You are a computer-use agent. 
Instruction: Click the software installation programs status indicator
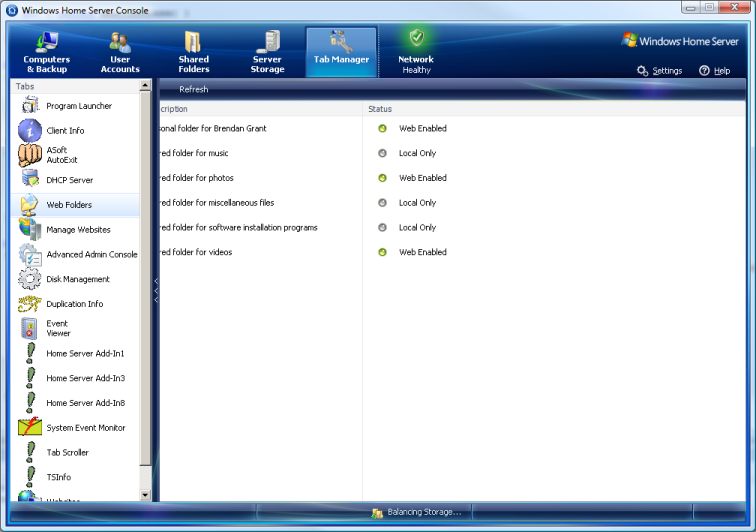(x=382, y=227)
